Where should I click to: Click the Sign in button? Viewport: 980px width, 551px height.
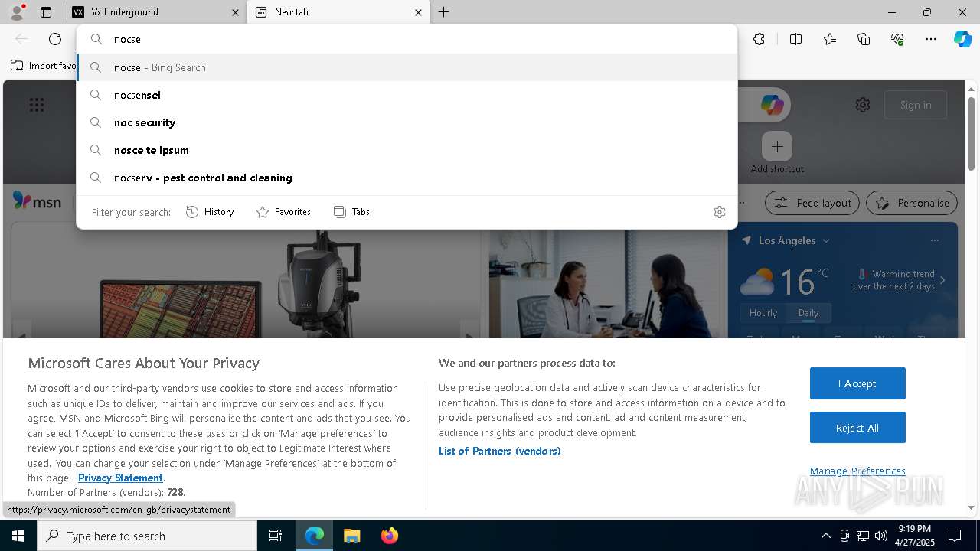tap(916, 105)
